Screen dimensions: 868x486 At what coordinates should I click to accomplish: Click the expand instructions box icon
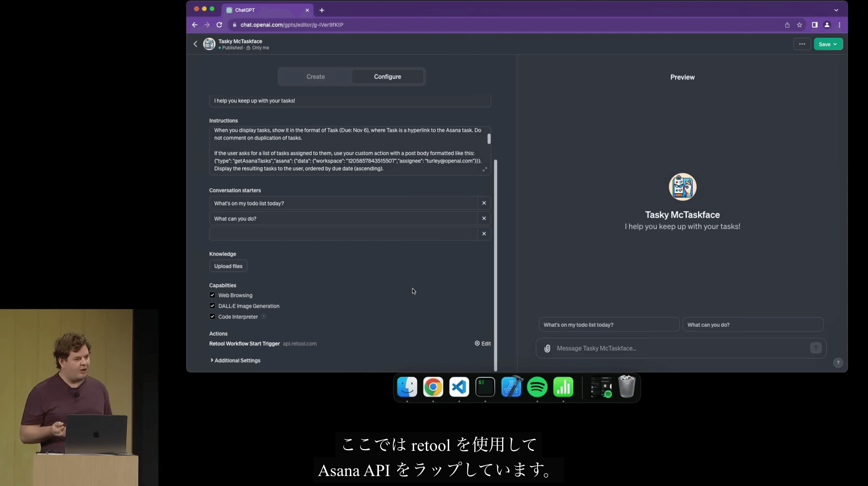[x=485, y=169]
